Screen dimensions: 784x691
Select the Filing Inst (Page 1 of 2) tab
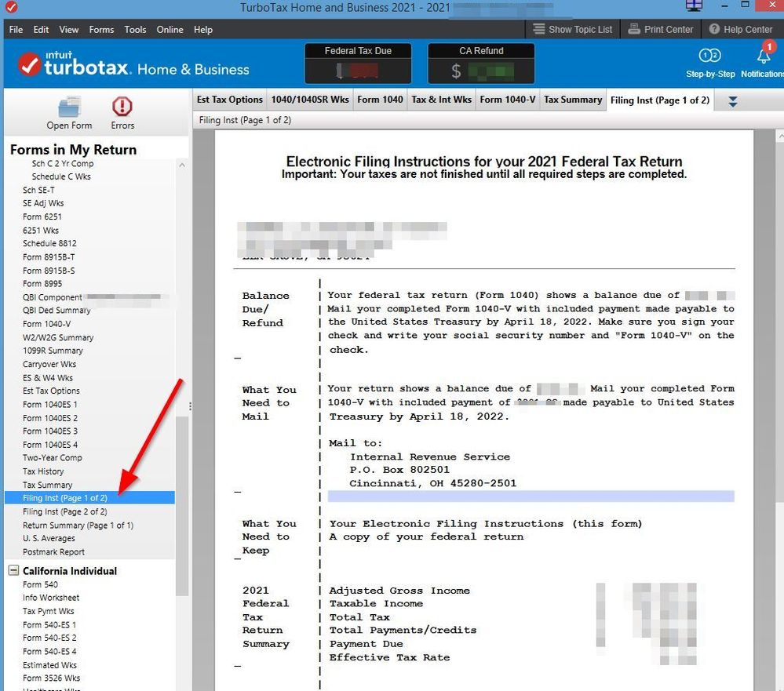tap(660, 100)
